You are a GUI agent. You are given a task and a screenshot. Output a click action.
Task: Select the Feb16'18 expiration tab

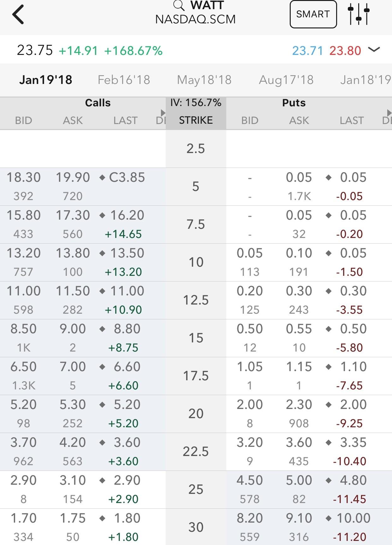[x=124, y=80]
